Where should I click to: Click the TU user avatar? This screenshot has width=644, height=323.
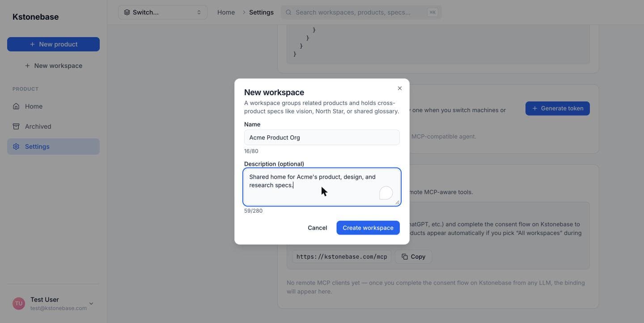pos(19,304)
